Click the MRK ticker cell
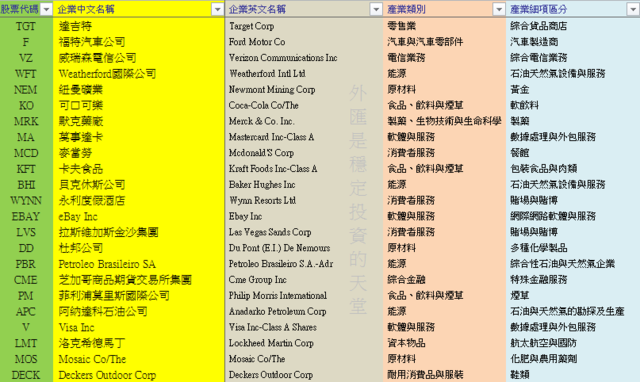 [27, 121]
